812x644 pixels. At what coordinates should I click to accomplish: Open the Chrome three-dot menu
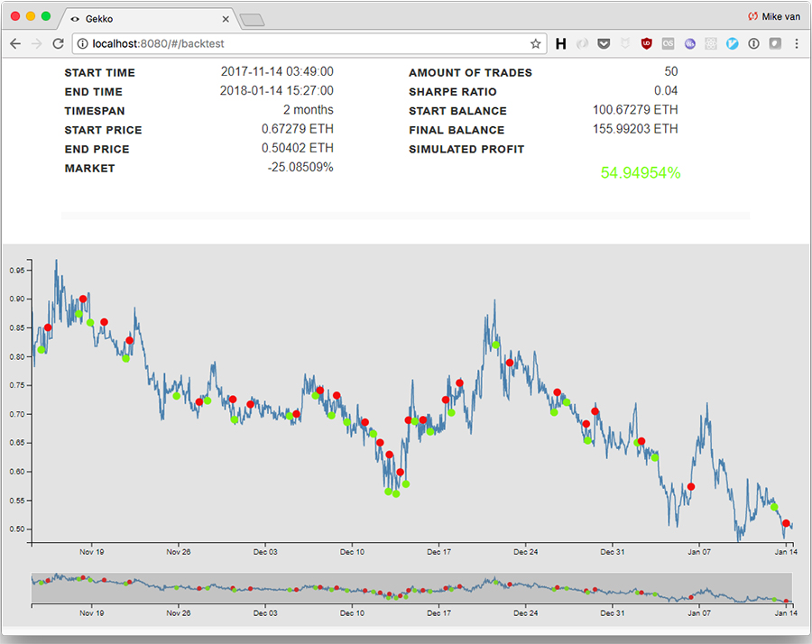(797, 43)
